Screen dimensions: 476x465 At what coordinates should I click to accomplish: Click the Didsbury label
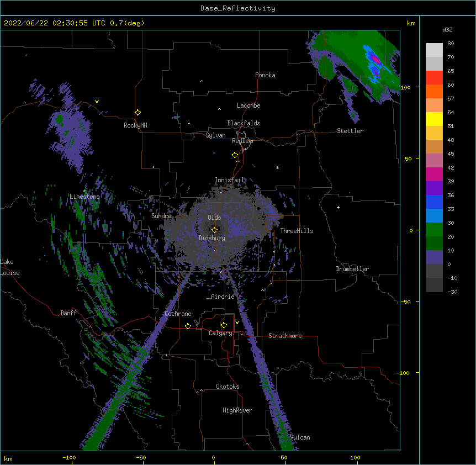pyautogui.click(x=212, y=238)
